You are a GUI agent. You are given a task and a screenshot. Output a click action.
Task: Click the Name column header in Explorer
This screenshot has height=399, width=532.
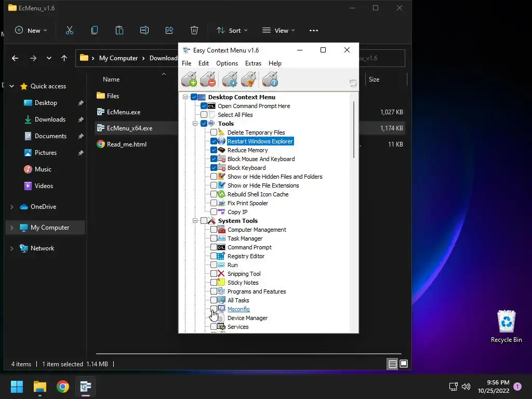pyautogui.click(x=111, y=79)
